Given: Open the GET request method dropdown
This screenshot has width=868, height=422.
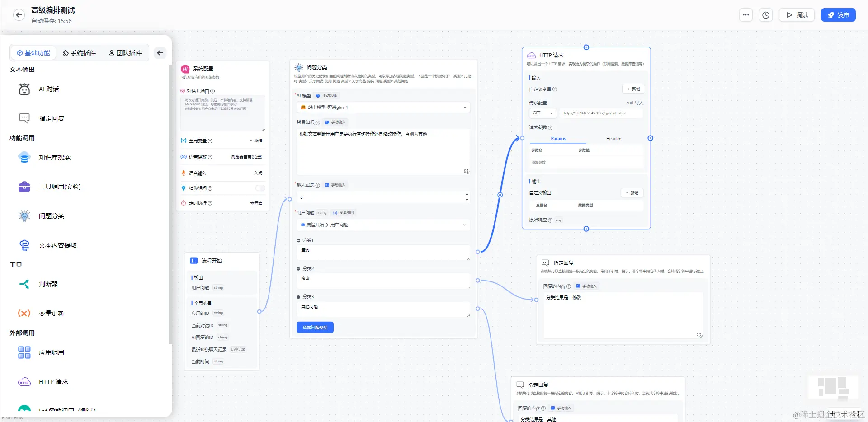Looking at the screenshot, I should [542, 113].
